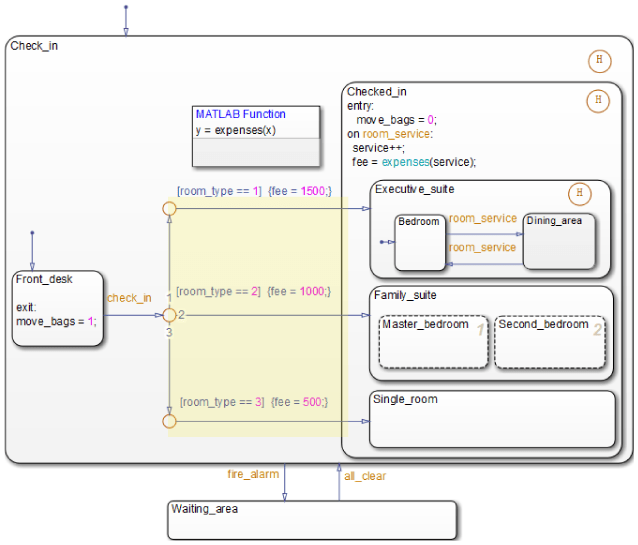Click the history junction in Checked_in state
The height and width of the screenshot is (545, 638).
click(598, 101)
